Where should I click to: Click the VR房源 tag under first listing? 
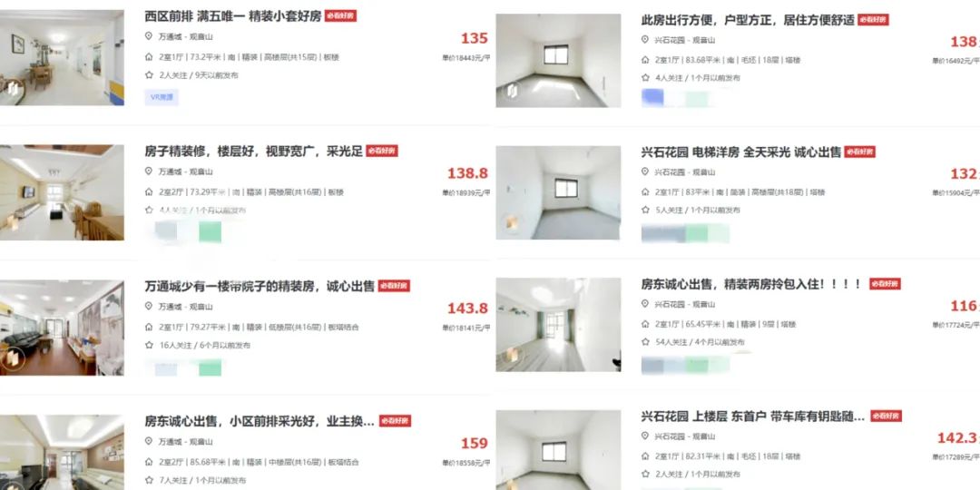[x=162, y=97]
